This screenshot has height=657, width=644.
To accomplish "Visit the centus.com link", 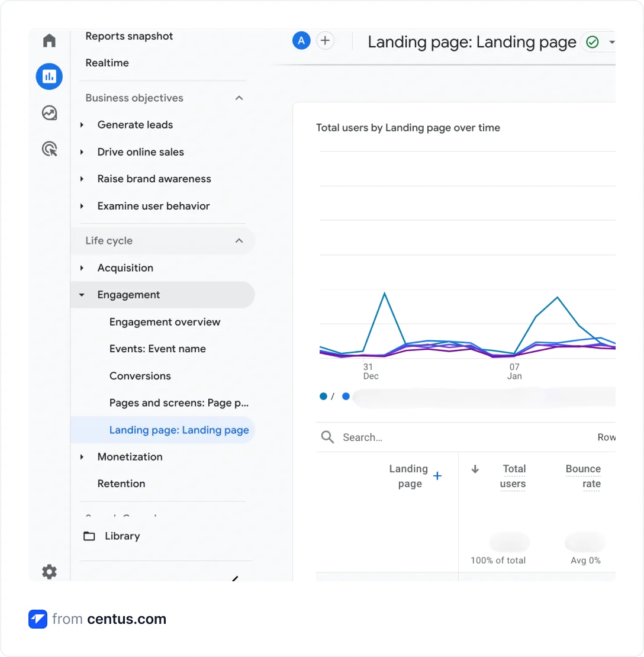I will tap(127, 619).
